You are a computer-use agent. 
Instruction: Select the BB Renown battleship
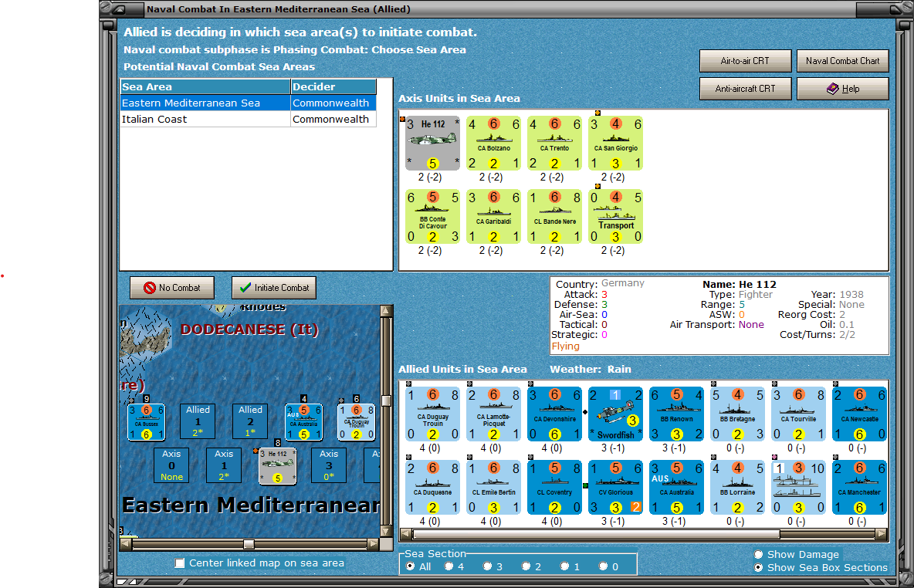pyautogui.click(x=676, y=414)
